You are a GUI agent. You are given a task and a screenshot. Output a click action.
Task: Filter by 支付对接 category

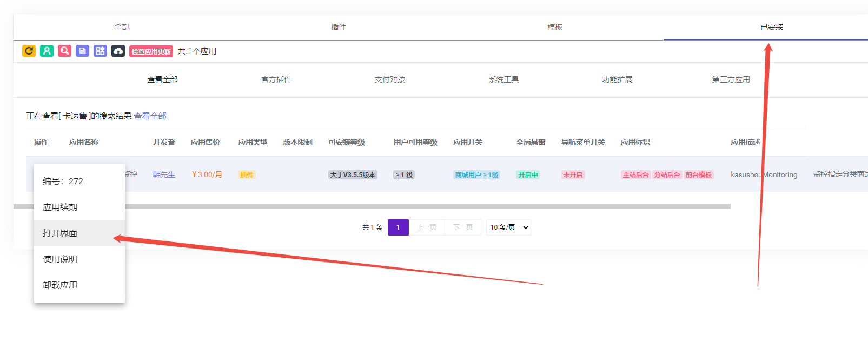390,79
